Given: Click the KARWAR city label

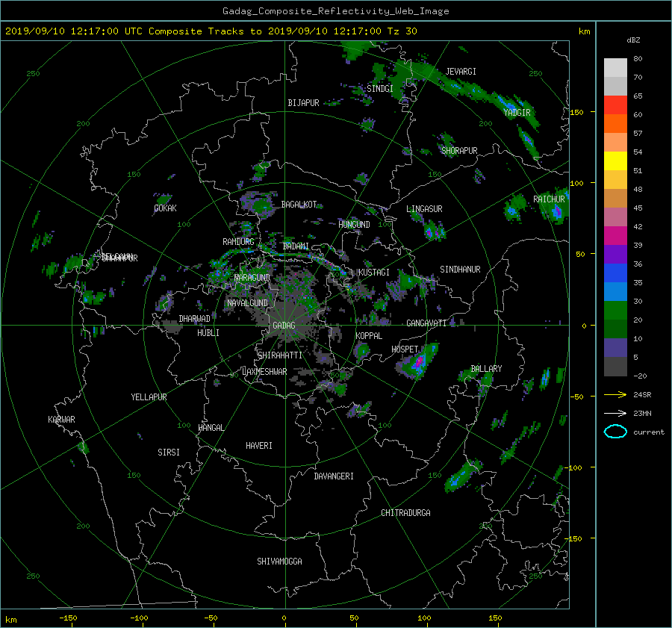Looking at the screenshot, I should point(61,420).
